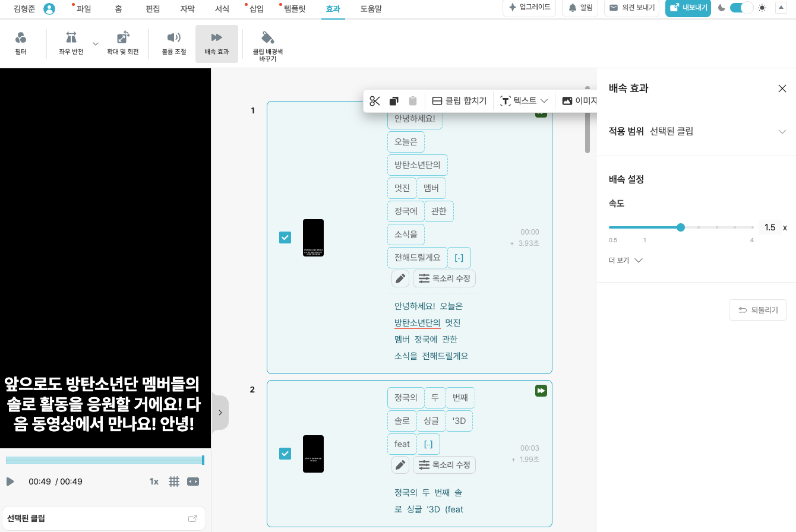
Task: Open the 삽입 tab
Action: point(257,9)
